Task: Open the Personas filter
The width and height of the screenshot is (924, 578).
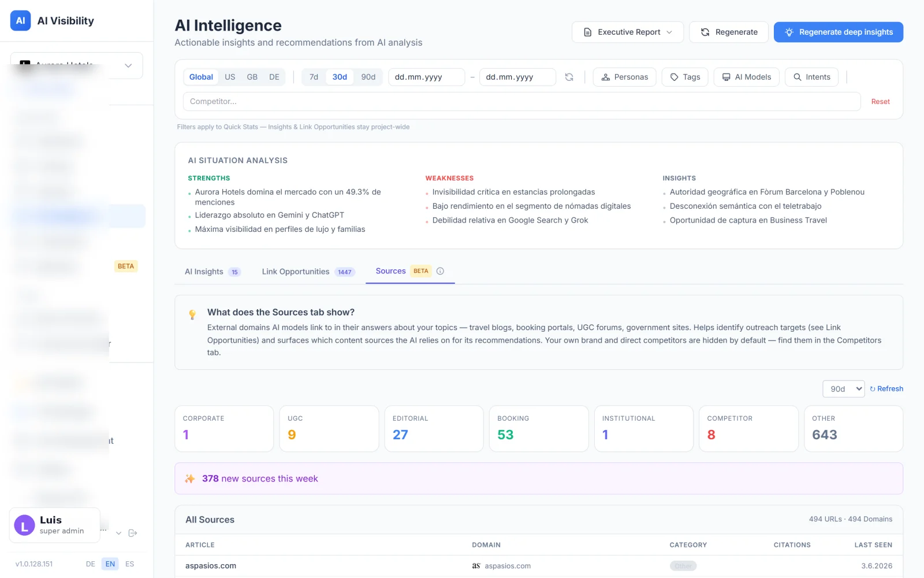Action: 624,77
